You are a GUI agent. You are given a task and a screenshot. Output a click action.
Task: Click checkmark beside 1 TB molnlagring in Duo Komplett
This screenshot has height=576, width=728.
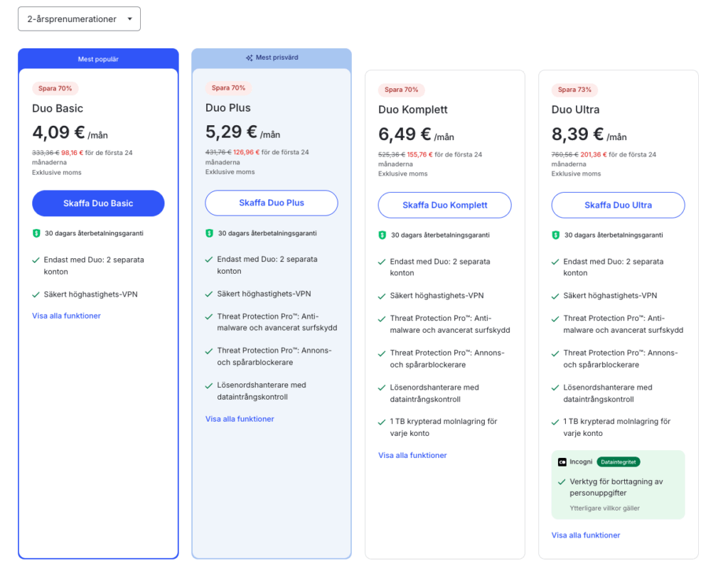pyautogui.click(x=382, y=422)
